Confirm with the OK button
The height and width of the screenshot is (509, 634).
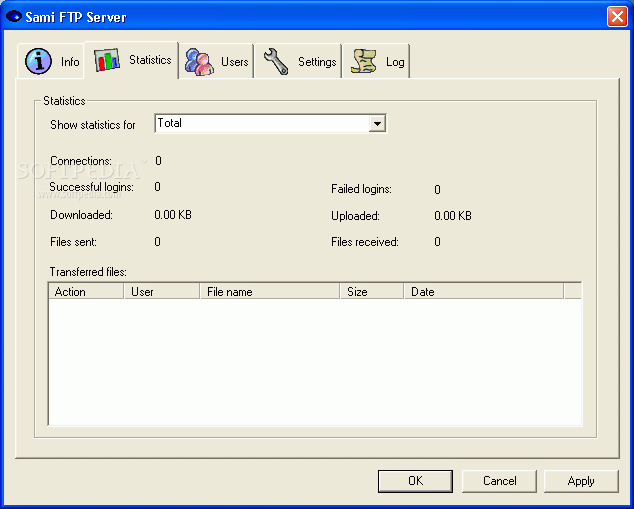coord(415,481)
